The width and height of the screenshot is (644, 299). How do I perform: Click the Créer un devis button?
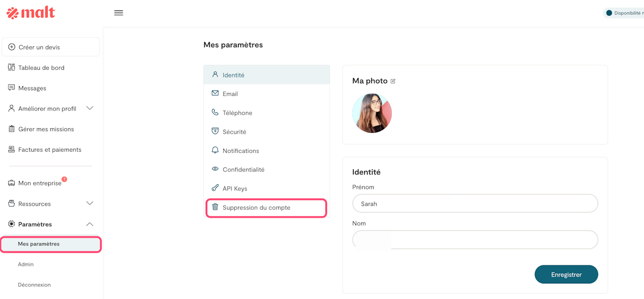[x=51, y=47]
